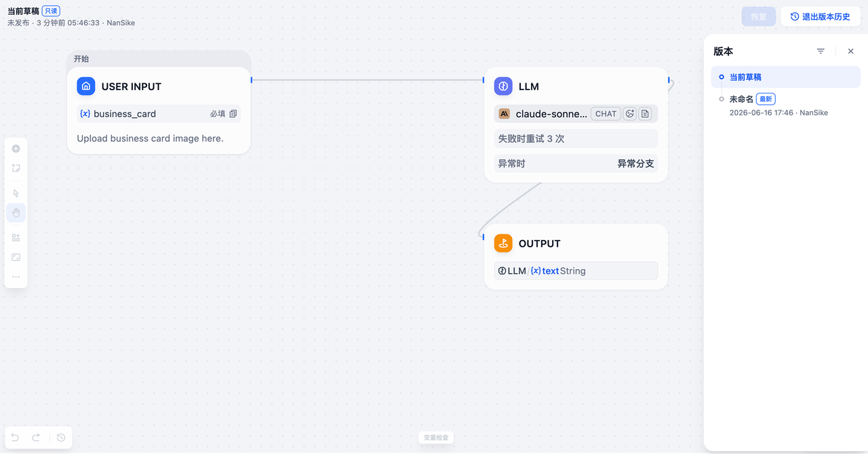Viewport: 868px width, 454px height.
Task: Click the vision image-sparkle icon on the model row
Action: coord(630,114)
